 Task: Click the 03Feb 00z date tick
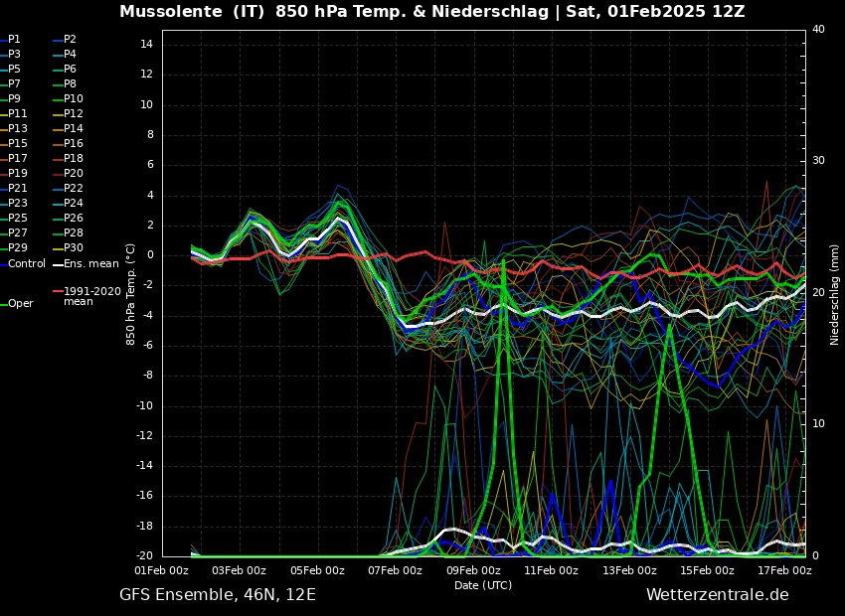[x=240, y=570]
